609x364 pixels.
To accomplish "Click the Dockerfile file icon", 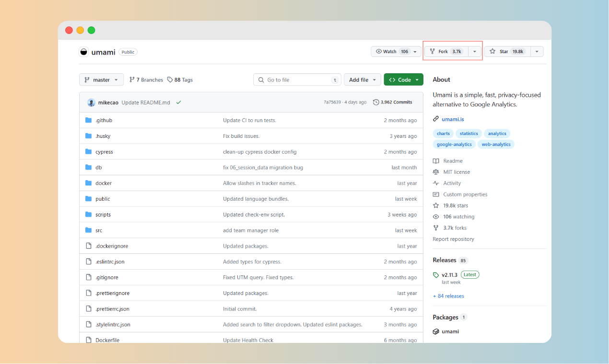I will [x=88, y=340].
